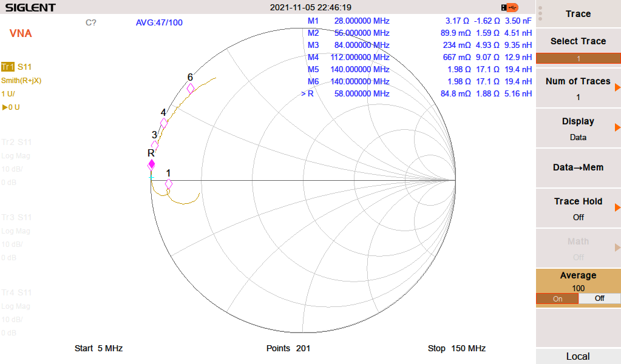Open the Trace Hold submenu
The width and height of the screenshot is (621, 364).
coord(579,209)
